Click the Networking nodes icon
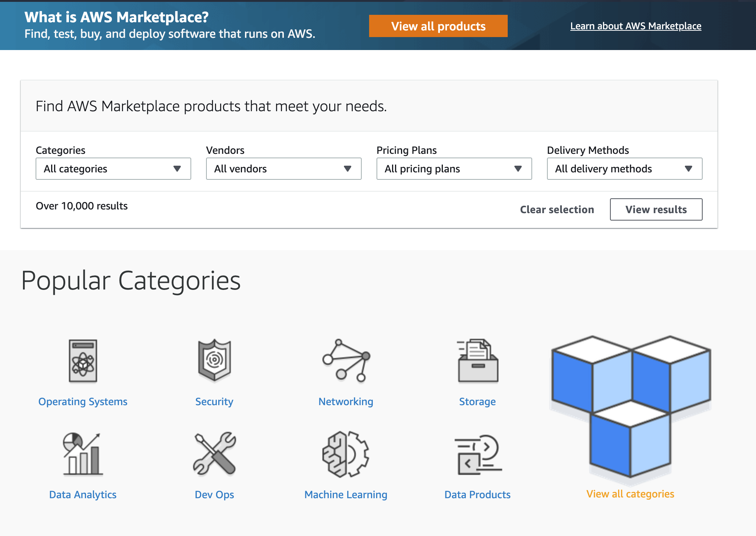This screenshot has height=536, width=756. [x=346, y=360]
